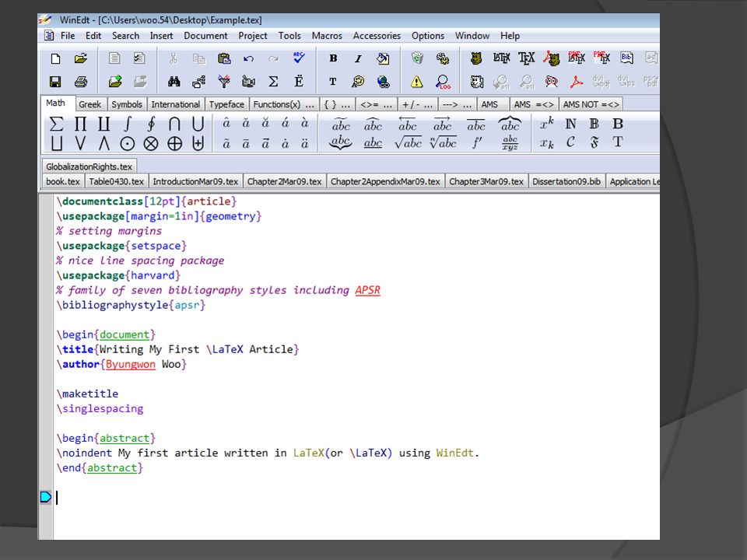Open the Dissertation09.bib document tab

[x=566, y=181]
